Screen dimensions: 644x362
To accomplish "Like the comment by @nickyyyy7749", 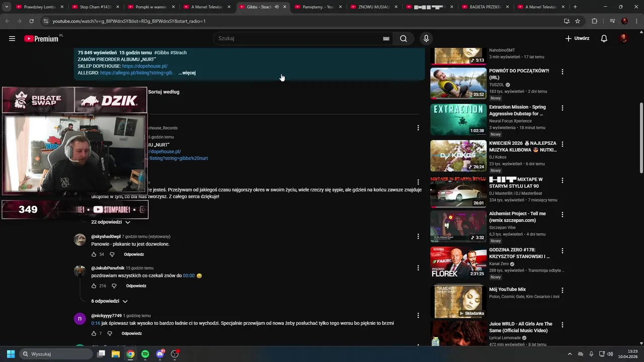I will click(94, 333).
